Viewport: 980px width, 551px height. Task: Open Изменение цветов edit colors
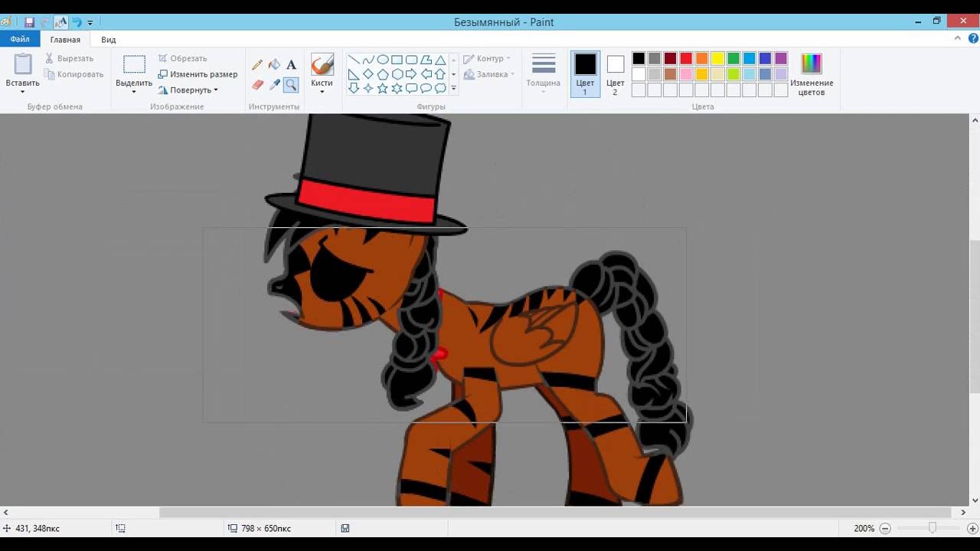pos(812,74)
